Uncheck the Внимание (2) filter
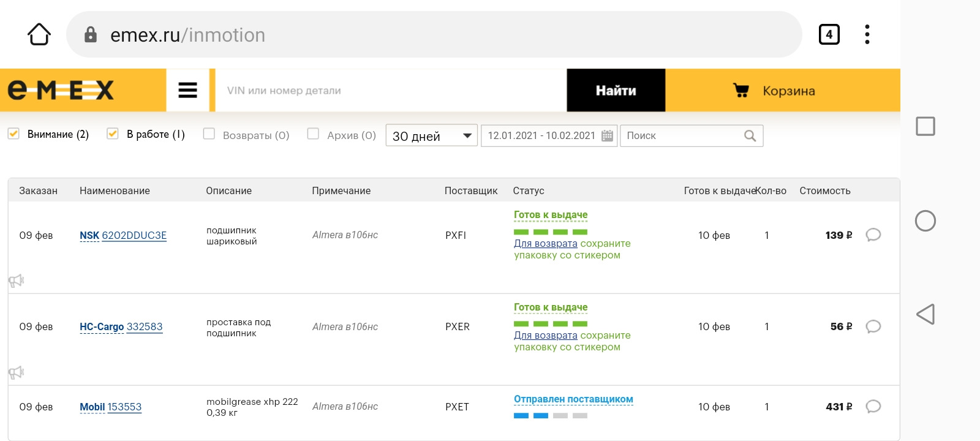Screen dimensions: 980x441 pyautogui.click(x=13, y=134)
